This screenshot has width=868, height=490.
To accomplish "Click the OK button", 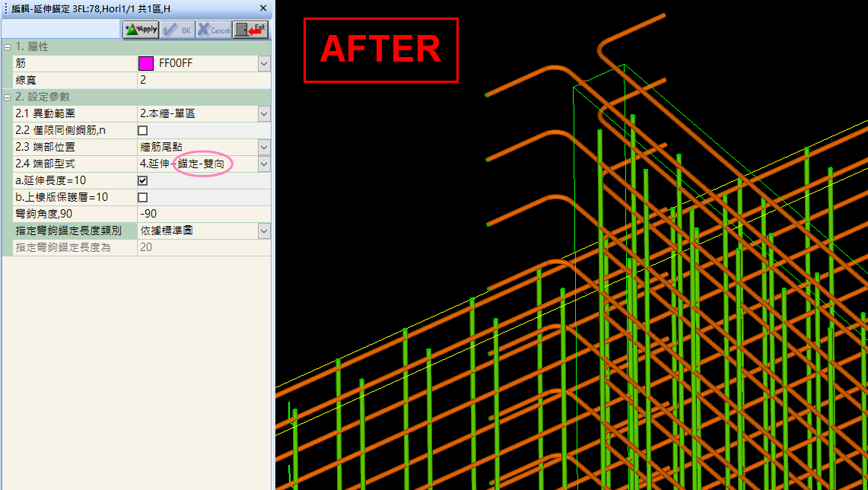I will [x=177, y=30].
